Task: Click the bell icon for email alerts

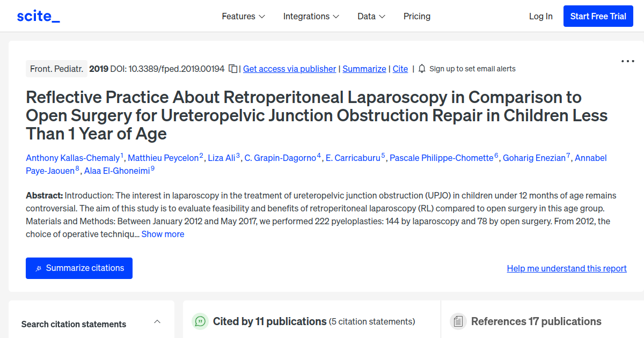Action: pos(422,69)
